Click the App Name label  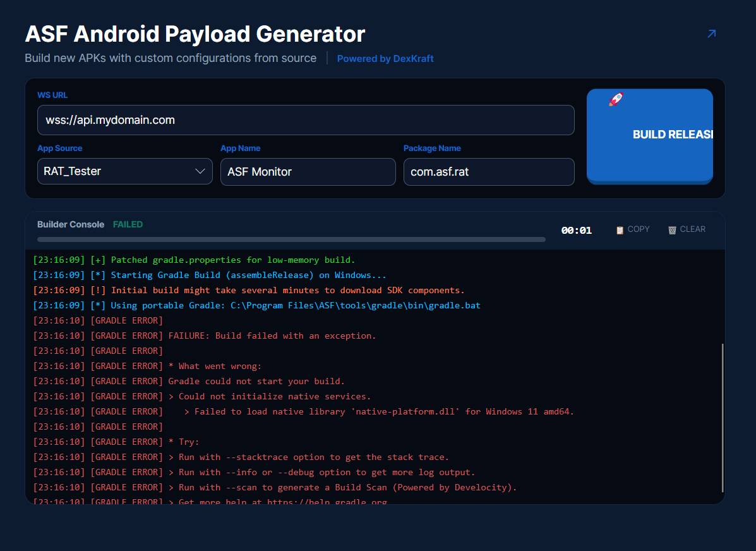(240, 148)
